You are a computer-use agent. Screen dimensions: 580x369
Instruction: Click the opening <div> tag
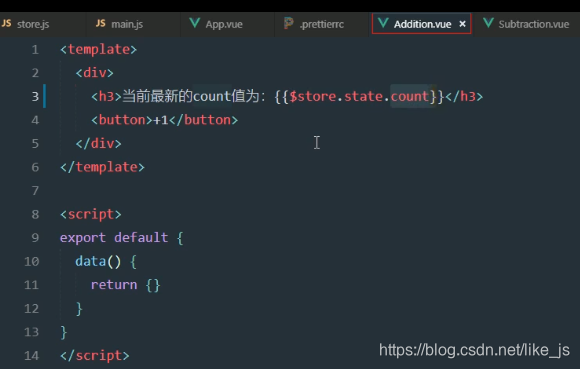point(95,73)
